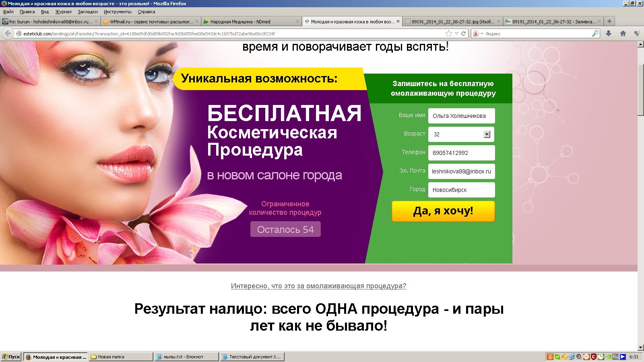Select Текстовый документ taskbar item
Viewport: 644px width, 362px height.
point(252,357)
